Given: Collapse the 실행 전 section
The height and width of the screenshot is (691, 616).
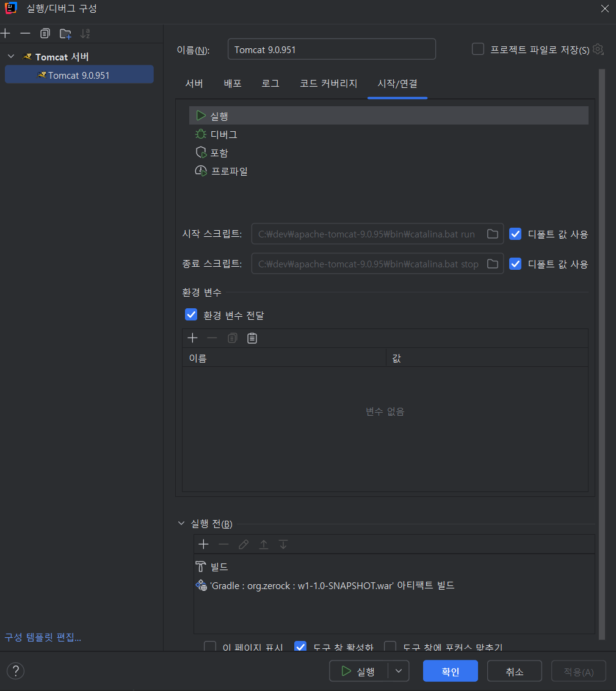Looking at the screenshot, I should (x=181, y=524).
